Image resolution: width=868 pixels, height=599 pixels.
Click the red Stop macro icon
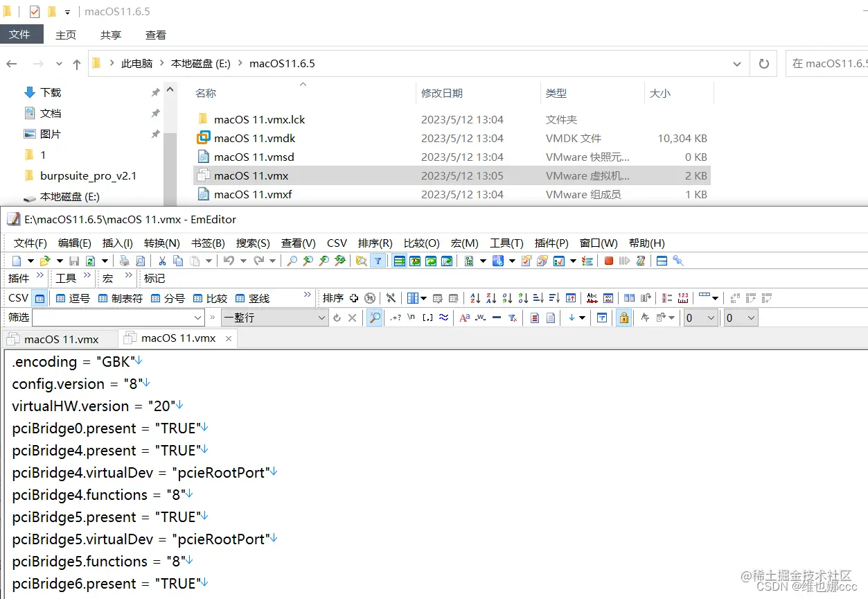point(609,261)
